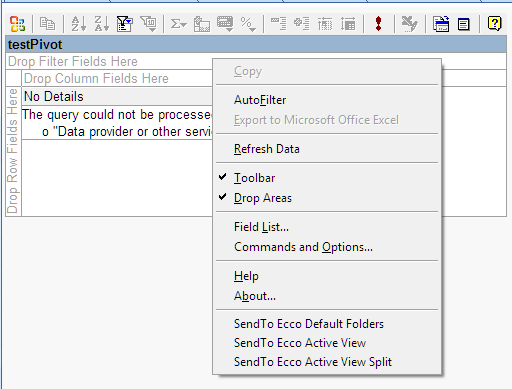Click the No Details header cell

click(117, 96)
